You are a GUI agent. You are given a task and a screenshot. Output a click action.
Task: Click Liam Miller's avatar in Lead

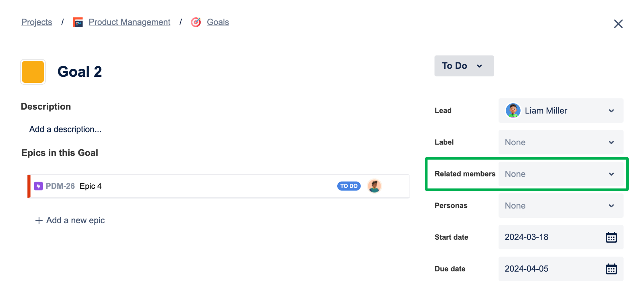513,111
